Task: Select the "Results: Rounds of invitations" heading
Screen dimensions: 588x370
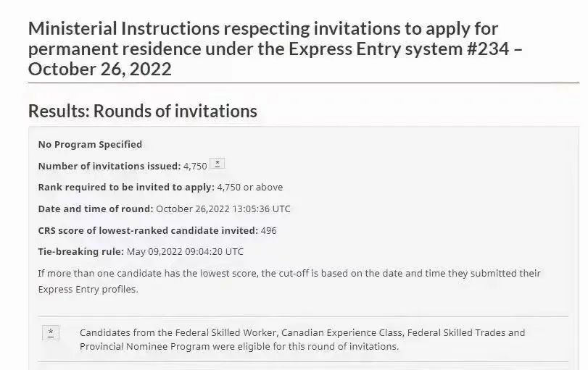Action: pos(143,111)
